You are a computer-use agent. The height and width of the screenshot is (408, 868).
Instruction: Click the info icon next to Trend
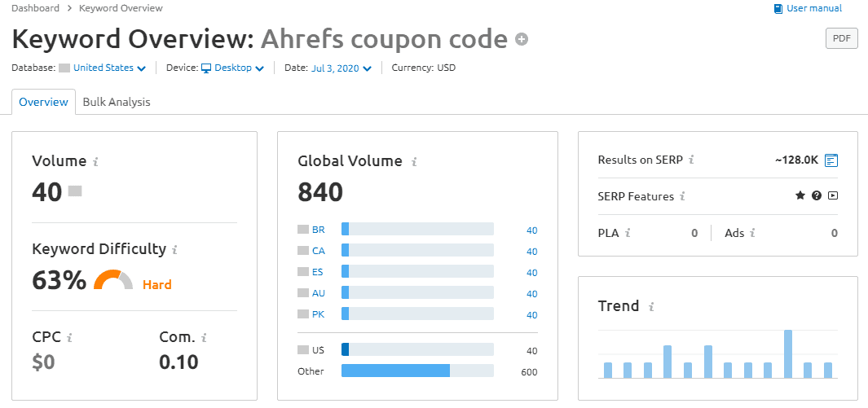(x=651, y=306)
